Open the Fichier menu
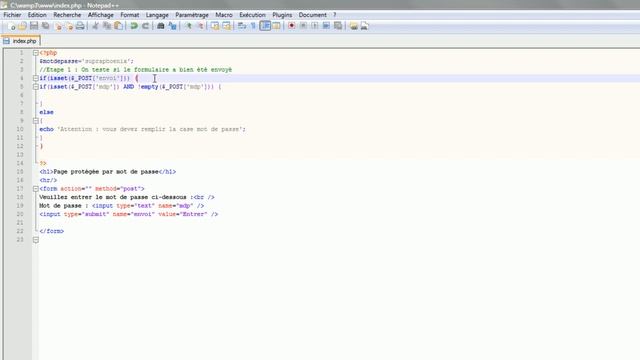The height and width of the screenshot is (360, 640). click(x=12, y=15)
